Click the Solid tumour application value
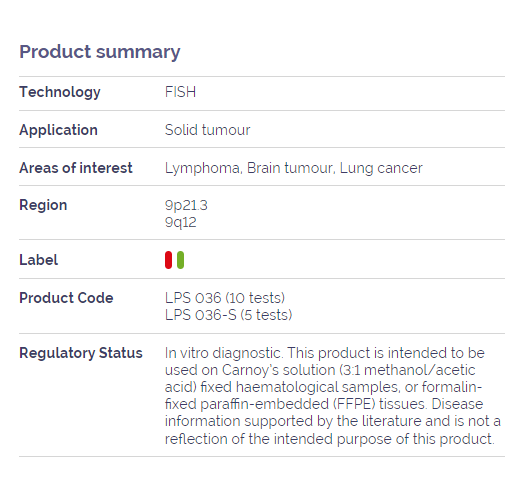530x498 pixels. click(x=208, y=130)
